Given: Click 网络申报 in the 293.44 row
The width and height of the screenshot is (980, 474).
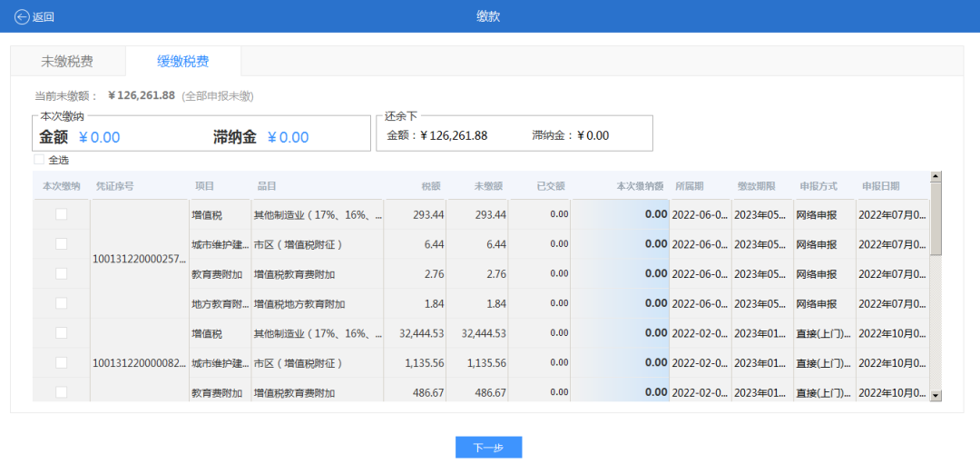Looking at the screenshot, I should (x=817, y=215).
